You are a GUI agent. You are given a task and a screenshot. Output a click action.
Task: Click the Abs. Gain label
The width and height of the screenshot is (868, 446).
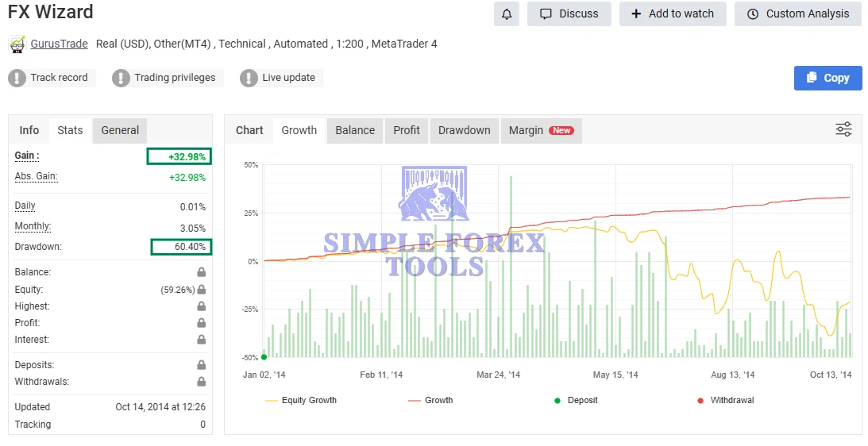36,176
